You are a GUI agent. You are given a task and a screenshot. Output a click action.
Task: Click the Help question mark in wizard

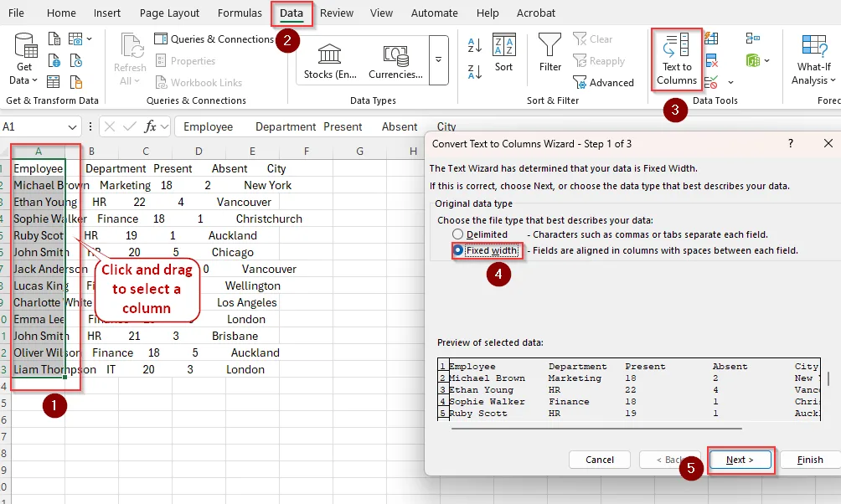[x=791, y=143]
